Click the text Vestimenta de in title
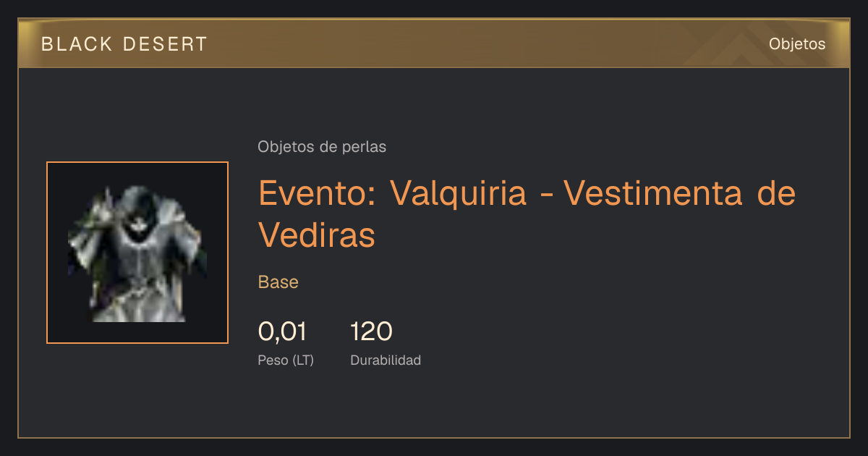Screen dimensions: 868x456 pos(680,193)
